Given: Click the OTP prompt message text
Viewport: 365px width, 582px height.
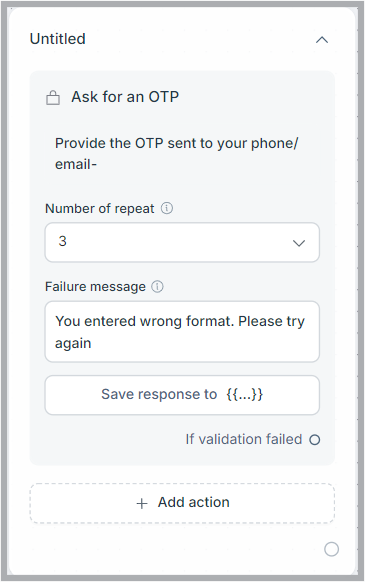Looking at the screenshot, I should click(177, 153).
